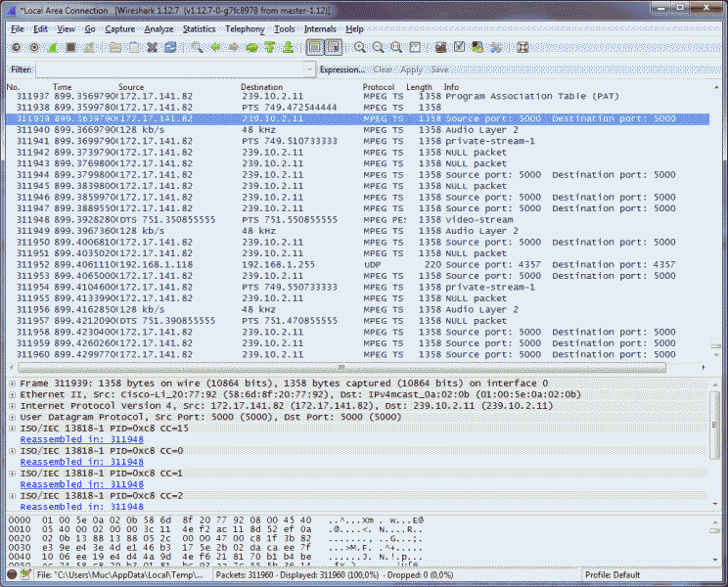Toggle auto scroll during live capture

coord(334,47)
